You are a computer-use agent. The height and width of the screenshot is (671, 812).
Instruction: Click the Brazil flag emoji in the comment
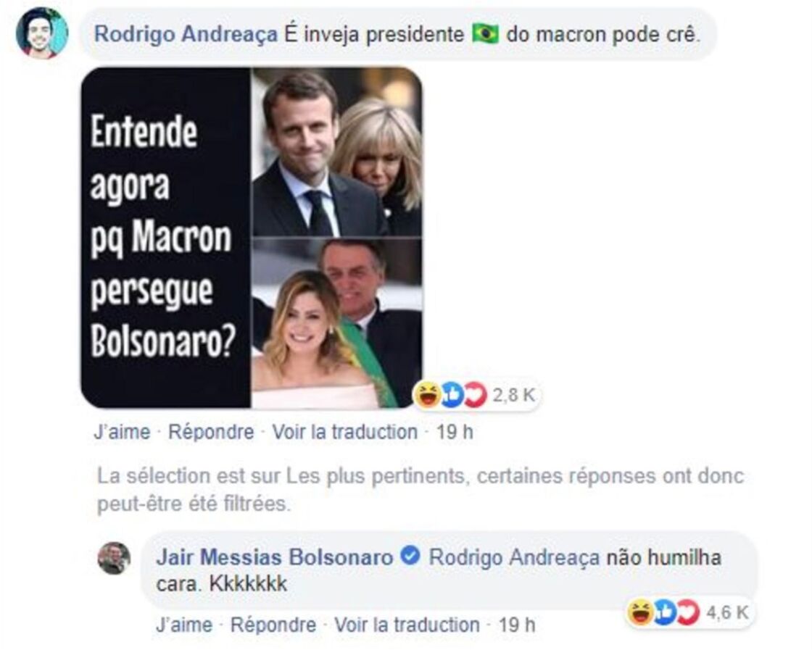(x=485, y=34)
